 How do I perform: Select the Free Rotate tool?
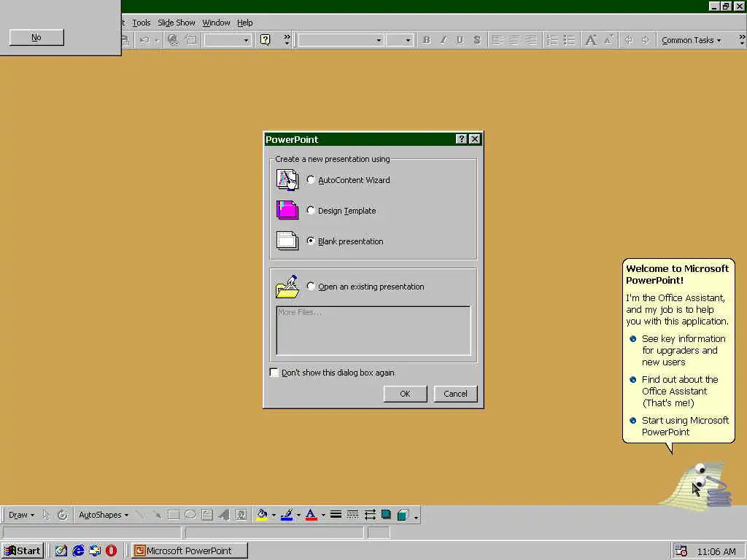click(63, 515)
